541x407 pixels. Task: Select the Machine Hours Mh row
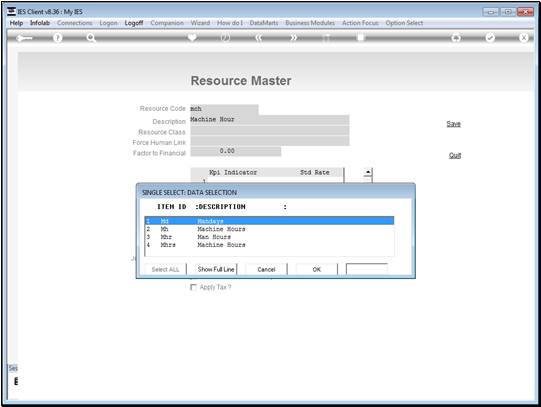coord(269,229)
